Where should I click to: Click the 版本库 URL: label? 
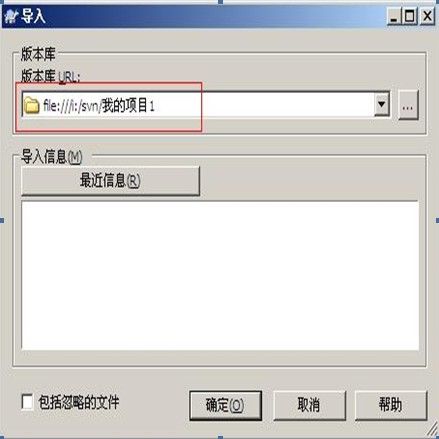51,76
